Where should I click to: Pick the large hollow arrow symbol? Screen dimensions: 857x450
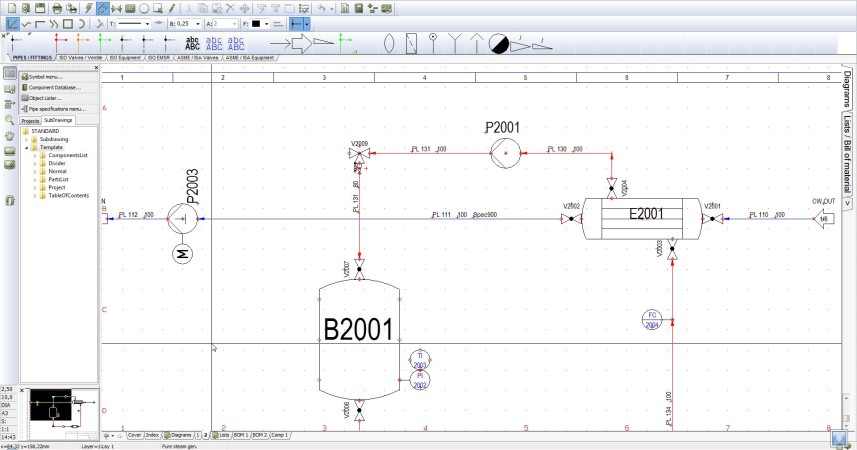click(x=301, y=43)
